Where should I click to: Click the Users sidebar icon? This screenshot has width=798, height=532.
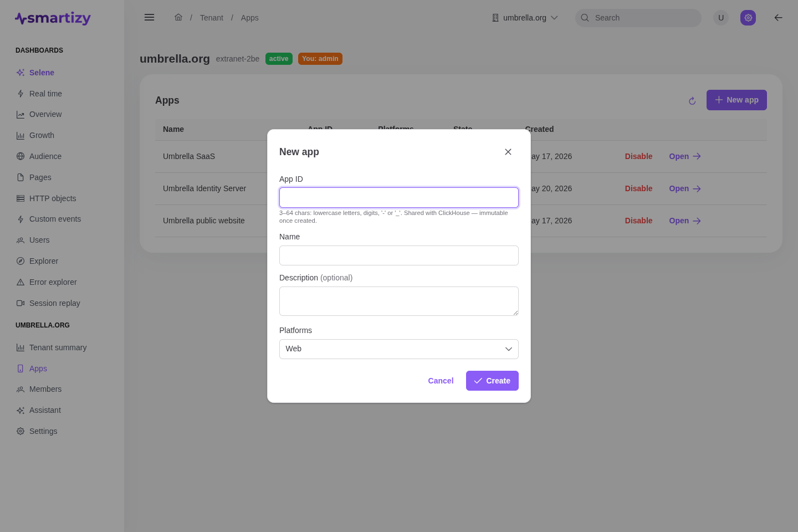pyautogui.click(x=21, y=240)
